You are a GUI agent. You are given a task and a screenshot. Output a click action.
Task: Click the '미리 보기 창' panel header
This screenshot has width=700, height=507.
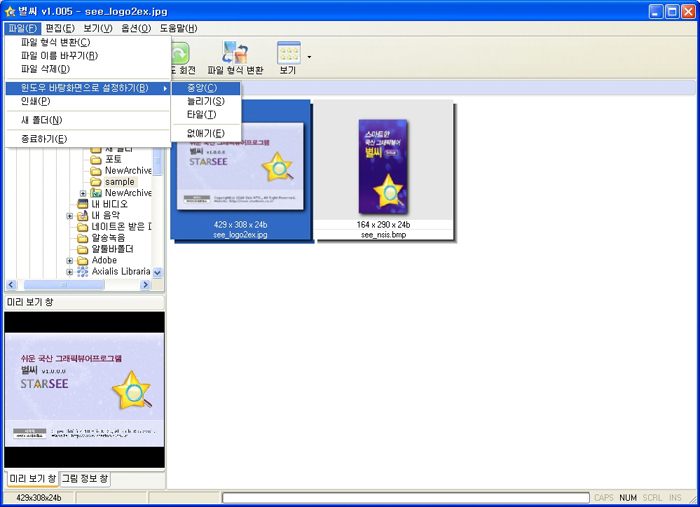point(84,302)
